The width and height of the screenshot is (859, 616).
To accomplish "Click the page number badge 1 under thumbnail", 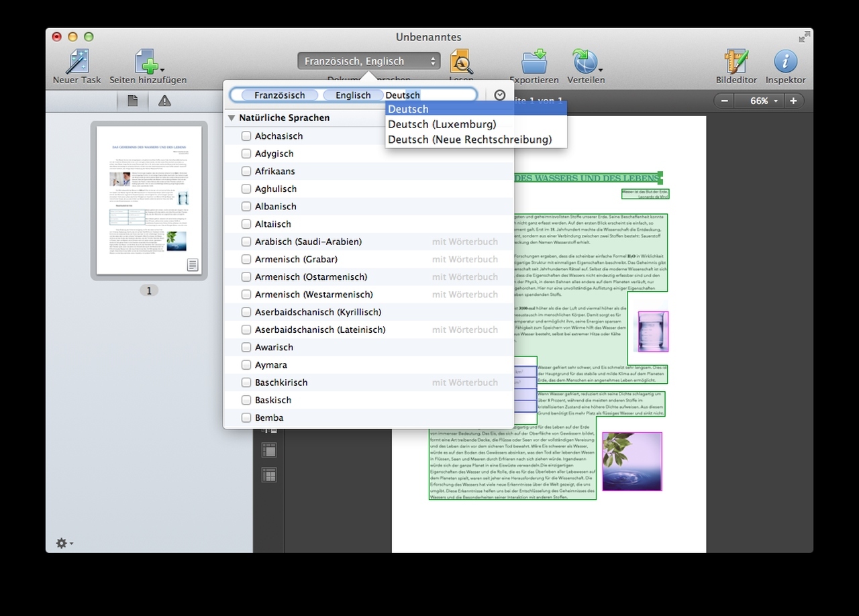I will point(149,291).
